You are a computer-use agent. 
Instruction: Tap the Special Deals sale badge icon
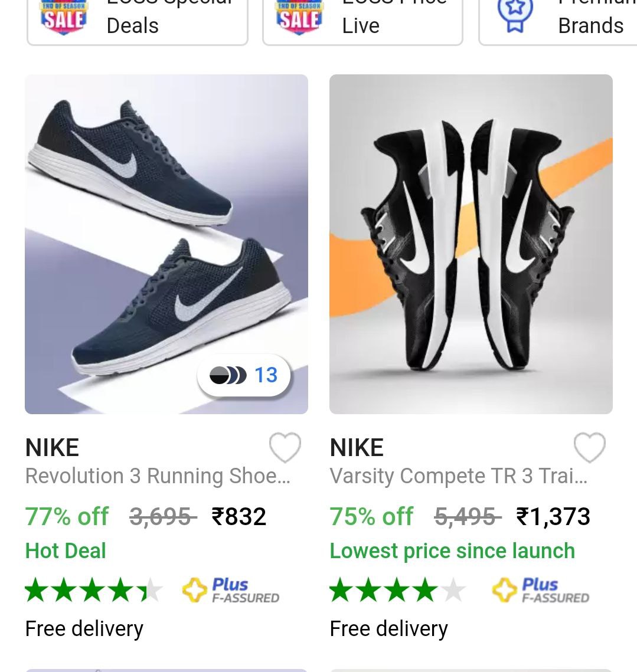point(64,17)
